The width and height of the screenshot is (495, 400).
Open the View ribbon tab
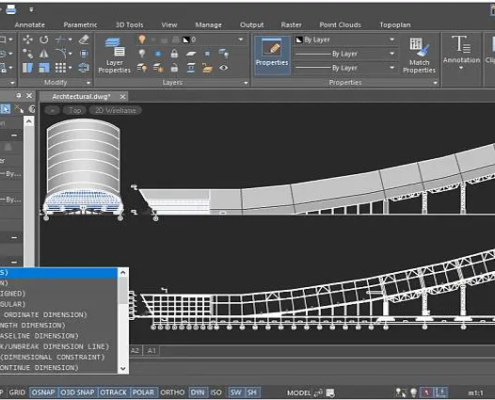tap(169, 25)
